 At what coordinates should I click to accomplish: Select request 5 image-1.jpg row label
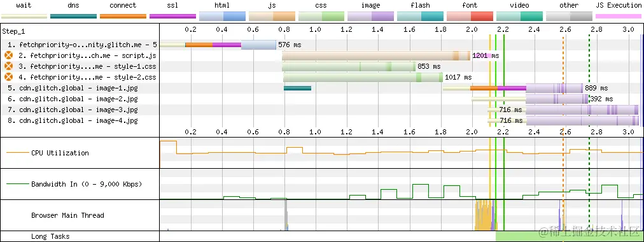tap(73, 88)
